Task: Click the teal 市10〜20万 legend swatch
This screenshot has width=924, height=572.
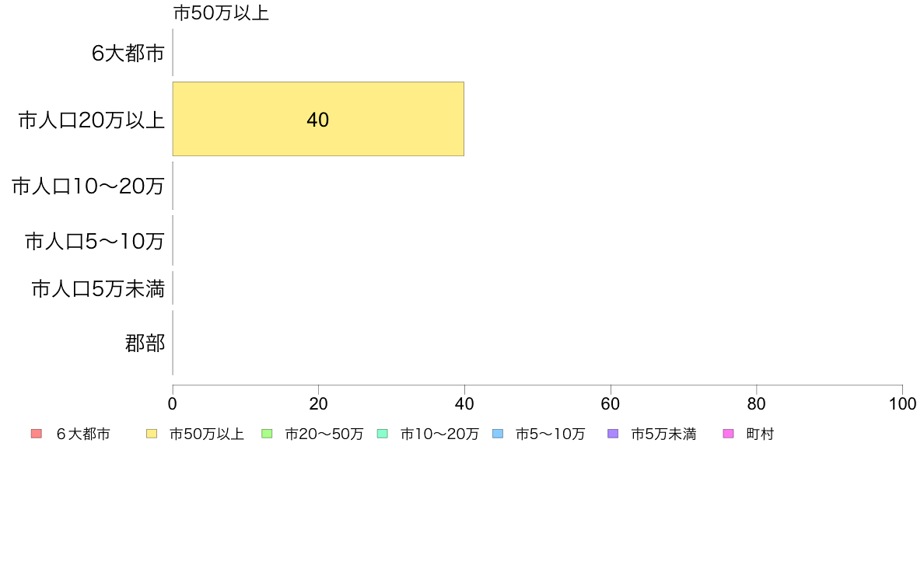Action: point(383,434)
